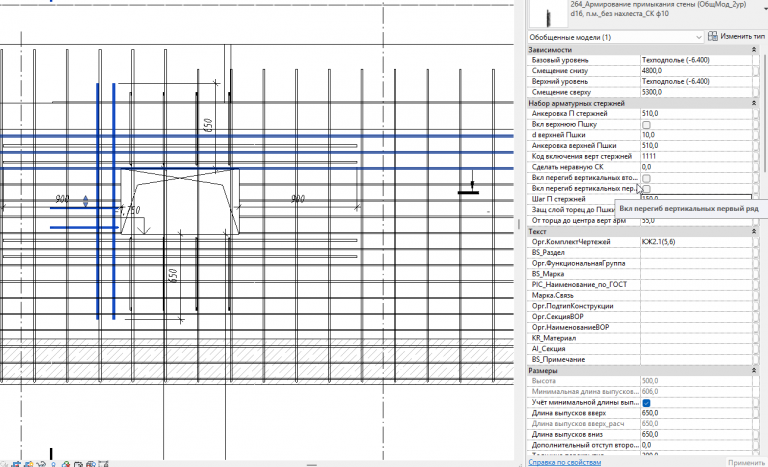
Task: Click associate button for 'Смещение сверху' row
Action: point(756,92)
